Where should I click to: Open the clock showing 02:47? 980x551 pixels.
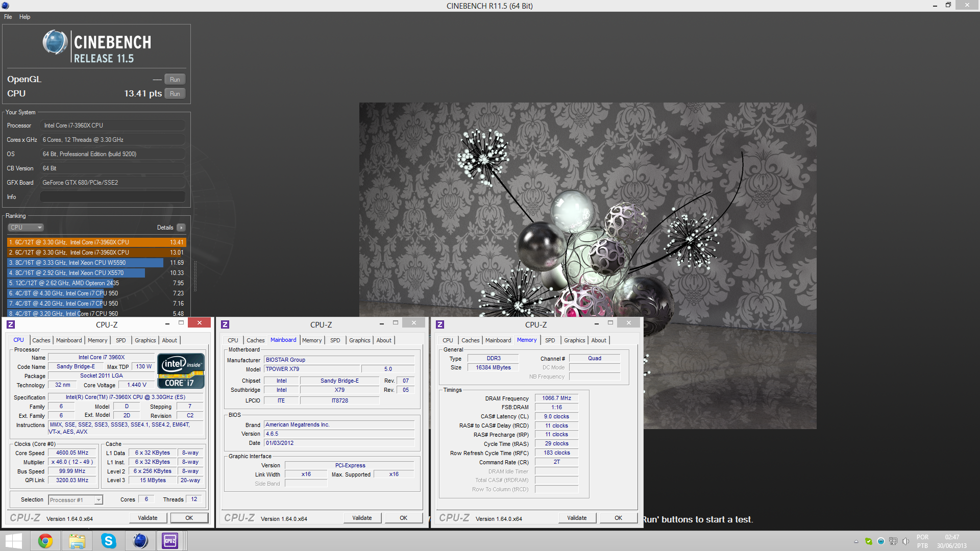click(951, 541)
